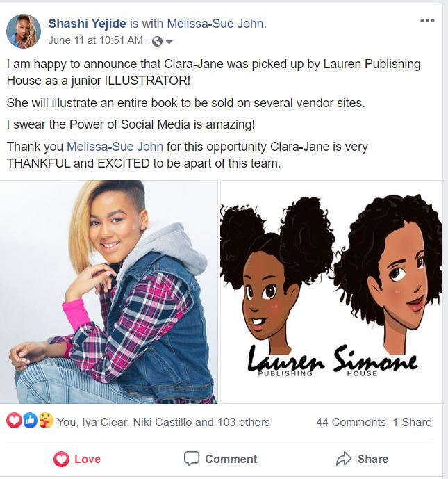This screenshot has height=479, width=448.
Task: Click the Comment button label
Action: click(x=231, y=459)
